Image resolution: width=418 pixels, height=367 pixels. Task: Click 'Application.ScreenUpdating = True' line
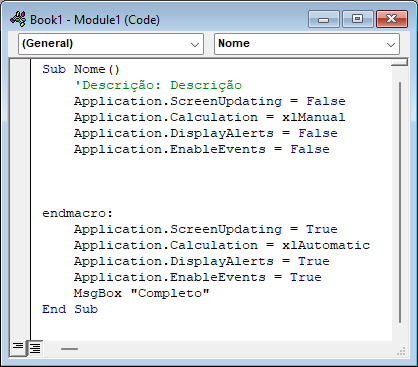(206, 229)
